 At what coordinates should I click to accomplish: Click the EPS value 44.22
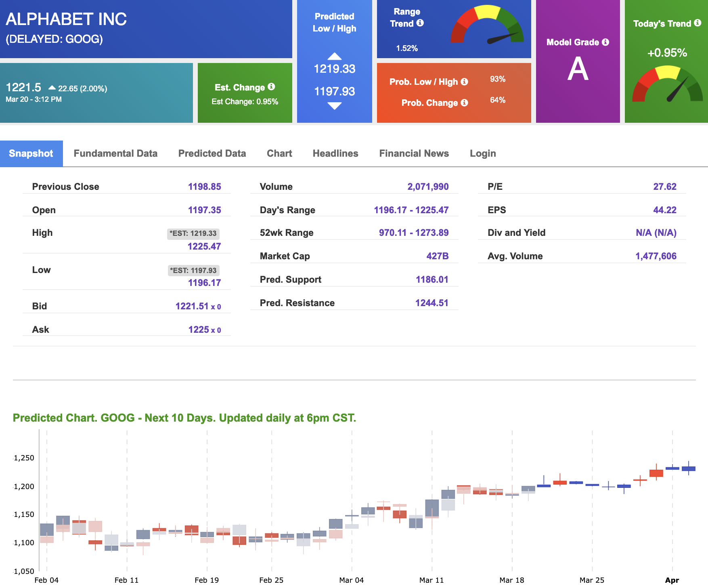tap(665, 210)
